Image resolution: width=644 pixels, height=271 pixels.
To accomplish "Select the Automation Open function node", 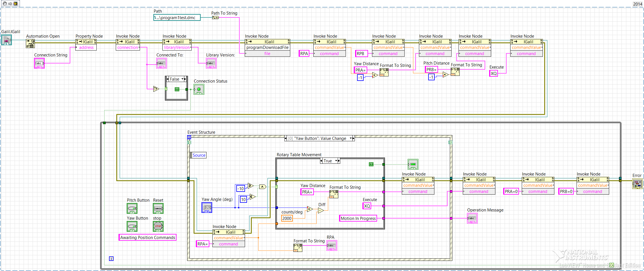I will pyautogui.click(x=30, y=44).
